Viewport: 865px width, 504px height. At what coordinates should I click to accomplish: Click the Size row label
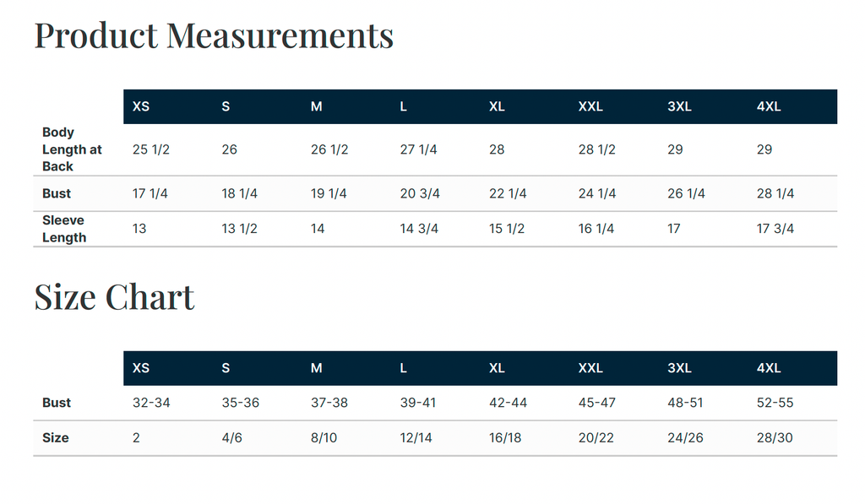click(x=55, y=438)
